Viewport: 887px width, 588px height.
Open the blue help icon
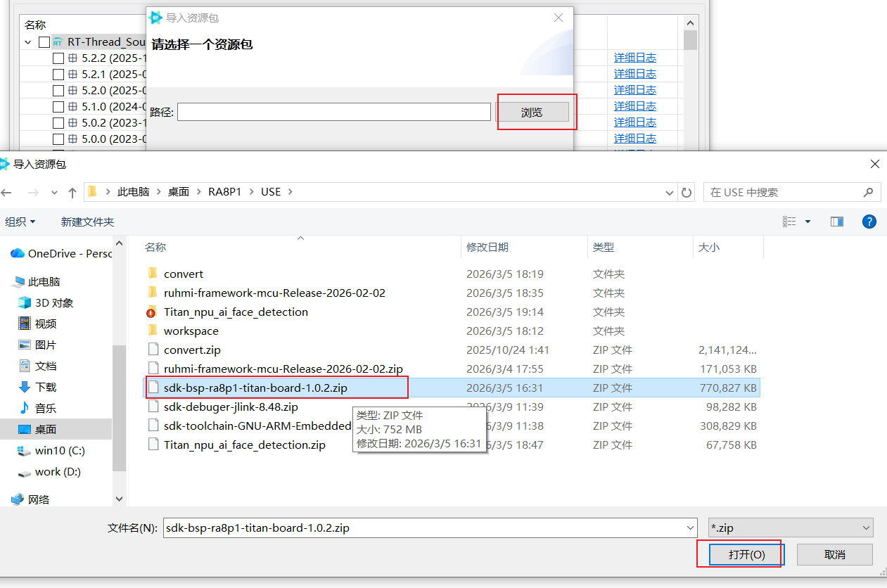click(x=869, y=222)
